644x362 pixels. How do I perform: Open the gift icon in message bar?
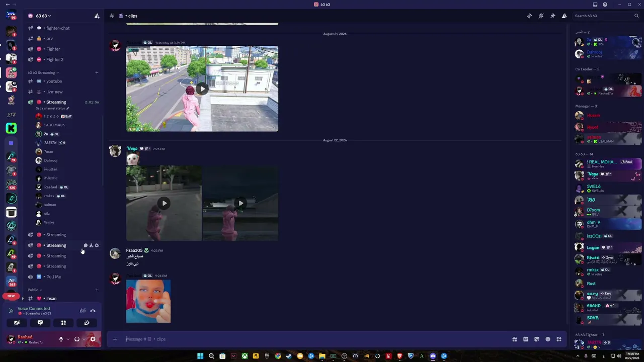514,339
